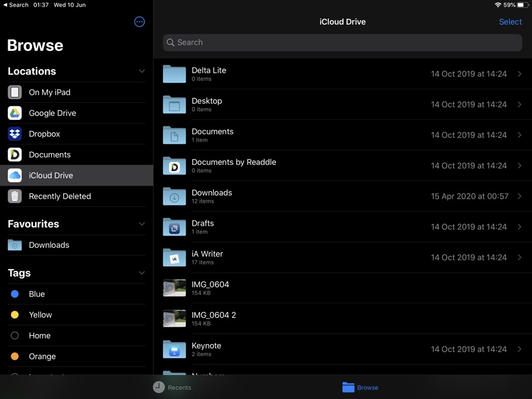532x399 pixels.
Task: Select the Orange tag label
Action: point(43,356)
